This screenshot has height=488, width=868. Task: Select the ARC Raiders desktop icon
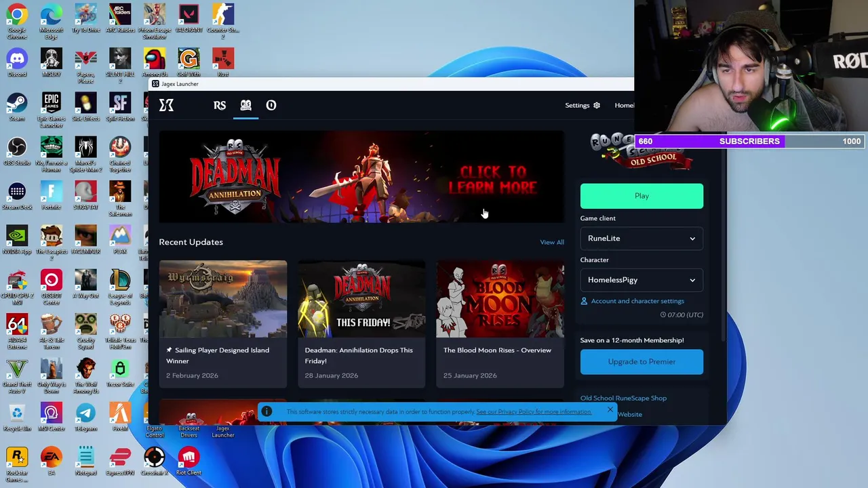click(120, 19)
